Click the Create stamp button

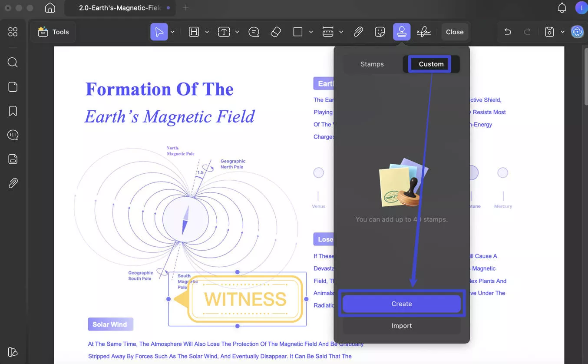click(402, 304)
